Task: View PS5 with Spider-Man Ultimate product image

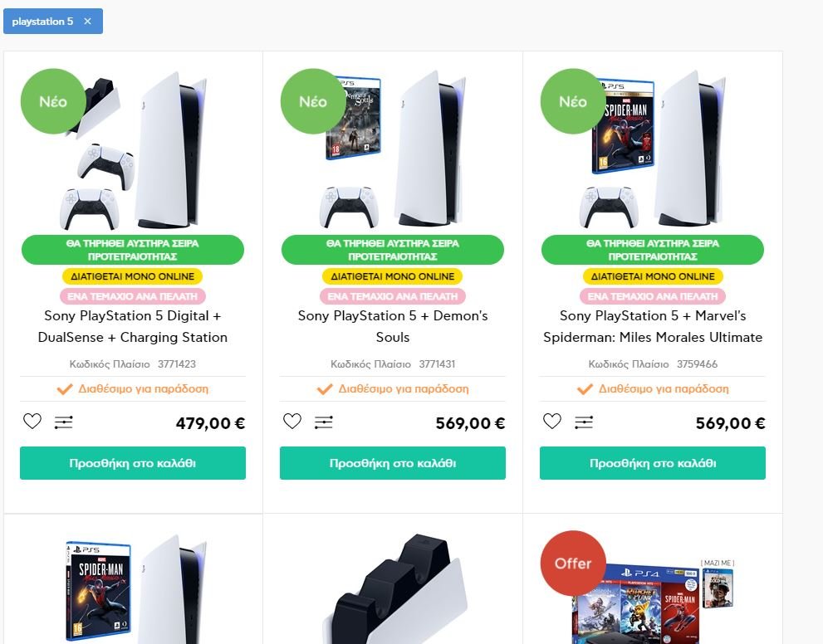Action: [x=653, y=149]
